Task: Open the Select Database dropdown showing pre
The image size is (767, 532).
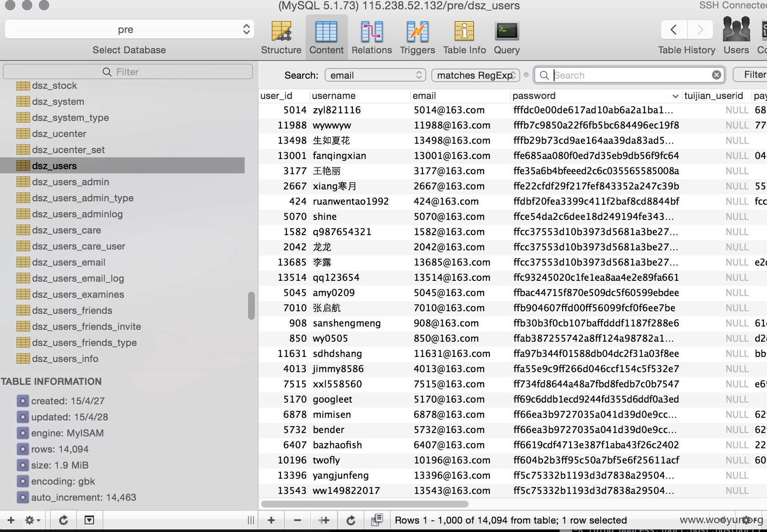Action: [129, 30]
